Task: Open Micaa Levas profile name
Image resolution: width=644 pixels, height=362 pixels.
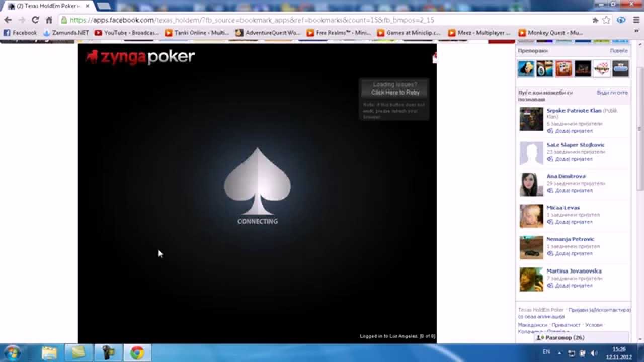Action: coord(563,208)
